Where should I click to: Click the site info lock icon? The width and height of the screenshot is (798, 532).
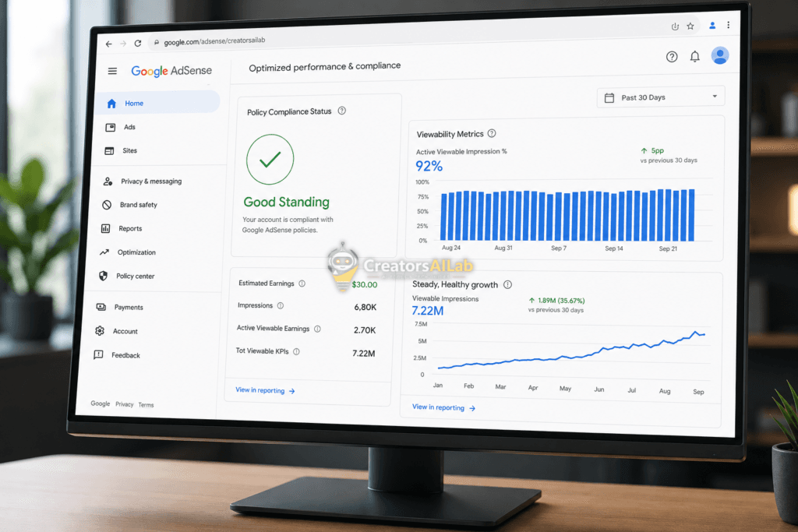click(157, 42)
